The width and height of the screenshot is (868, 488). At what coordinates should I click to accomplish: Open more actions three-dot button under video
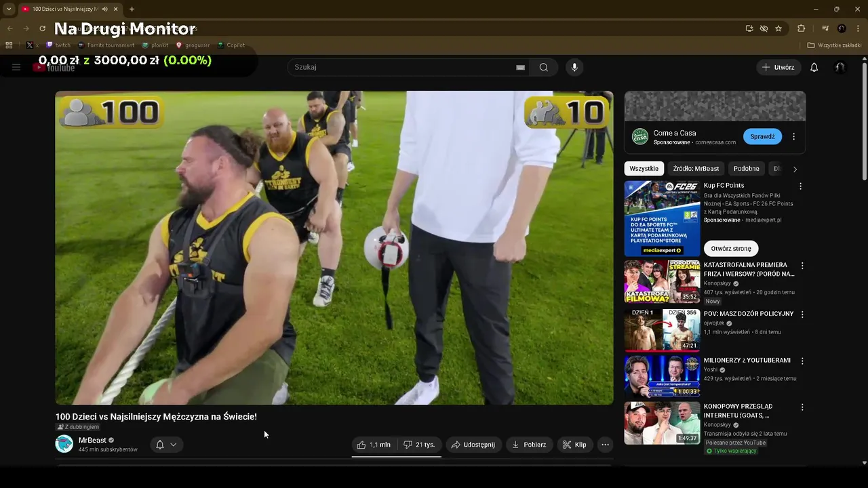click(606, 445)
